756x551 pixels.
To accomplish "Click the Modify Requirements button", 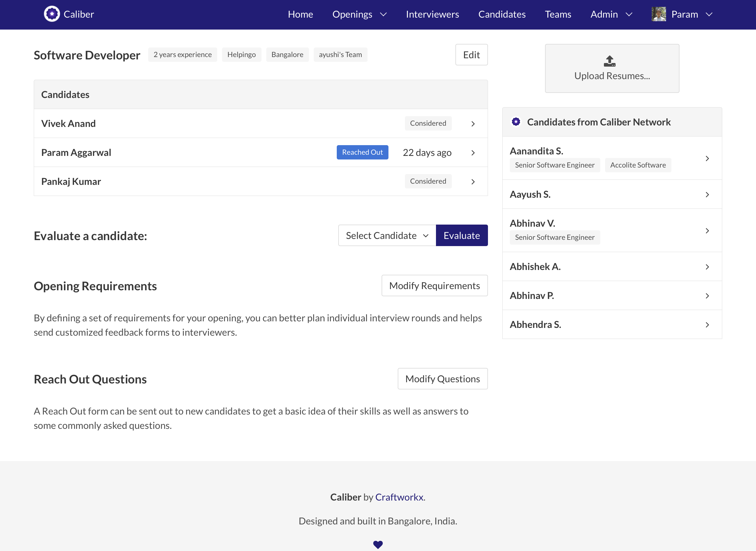I will [434, 286].
